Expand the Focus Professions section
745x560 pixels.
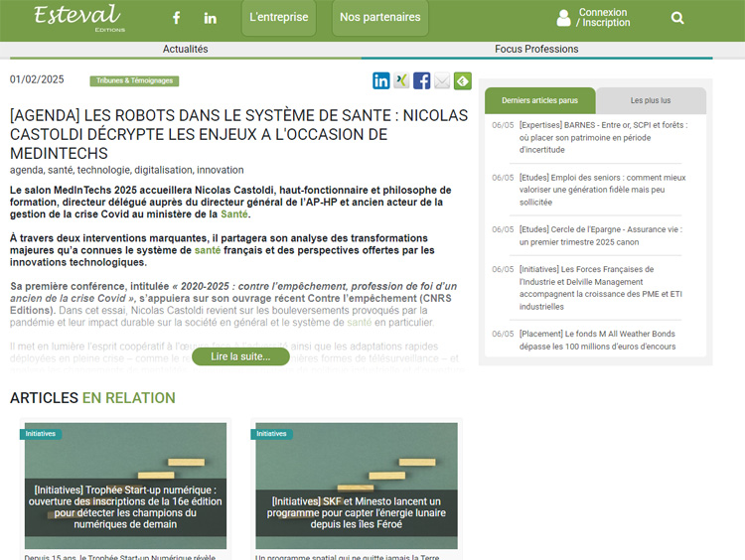[x=536, y=49]
